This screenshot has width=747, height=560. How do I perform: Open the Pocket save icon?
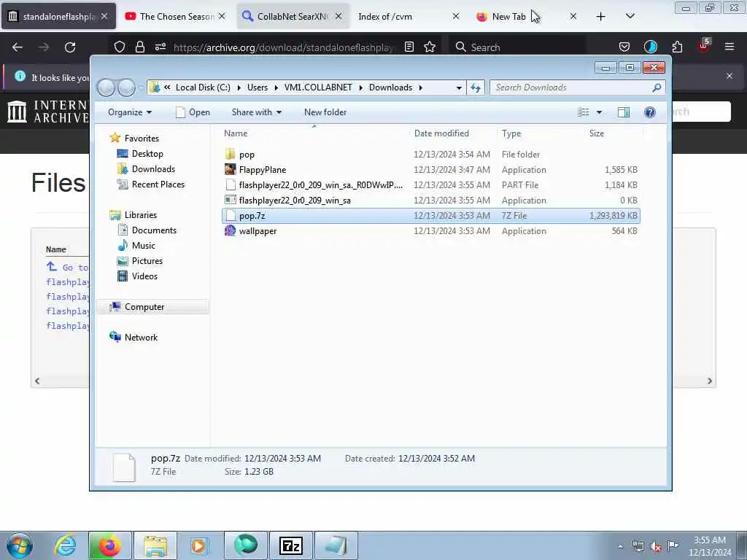[x=624, y=47]
